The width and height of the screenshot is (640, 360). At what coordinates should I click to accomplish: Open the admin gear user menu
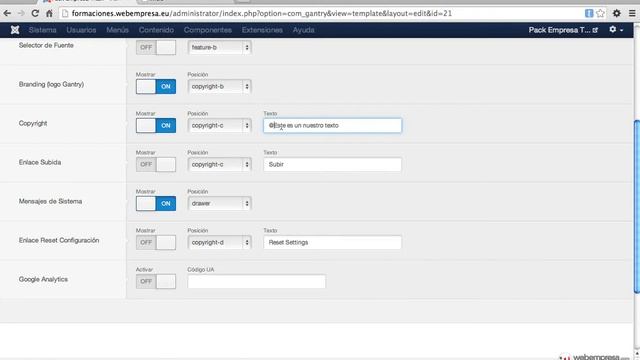(616, 30)
